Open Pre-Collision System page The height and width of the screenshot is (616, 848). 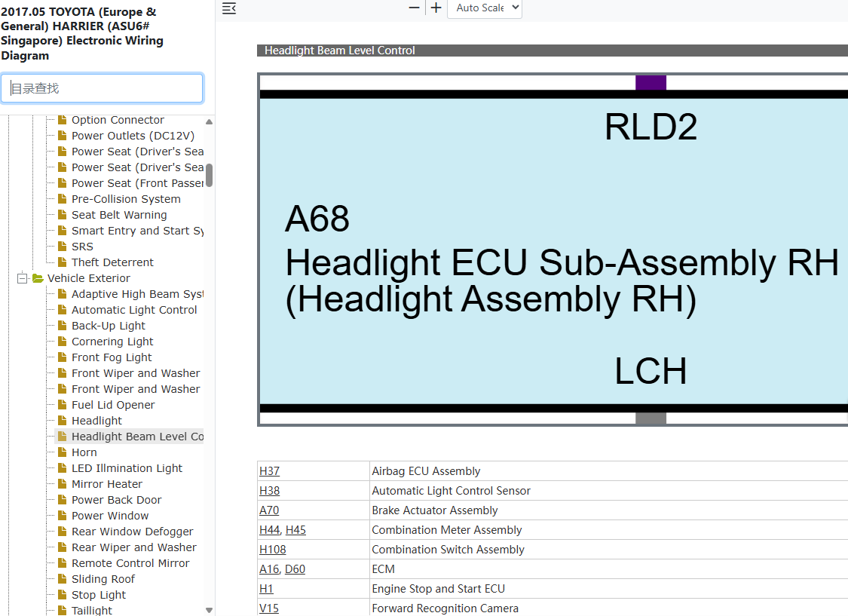click(125, 199)
